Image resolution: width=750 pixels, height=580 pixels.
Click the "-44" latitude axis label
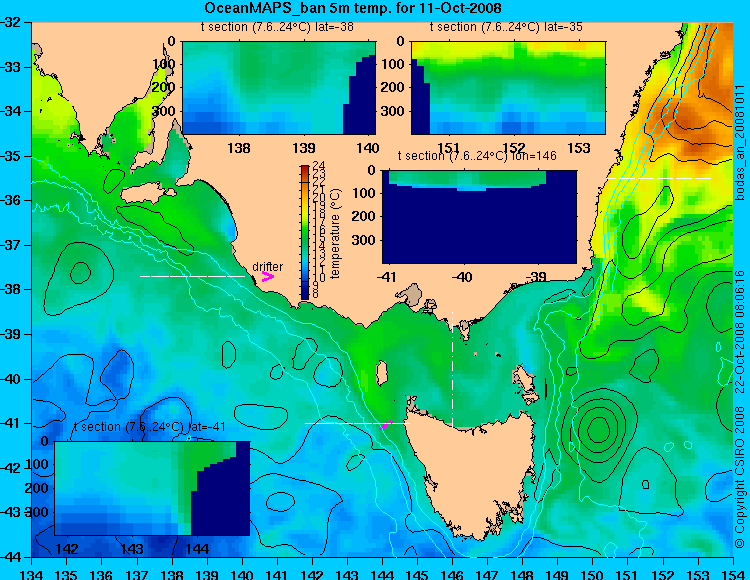pyautogui.click(x=11, y=557)
